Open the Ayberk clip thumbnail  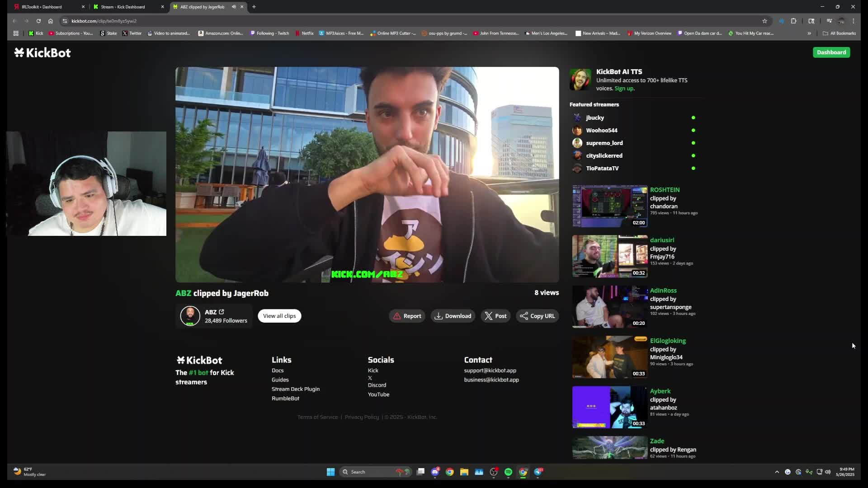[610, 407]
